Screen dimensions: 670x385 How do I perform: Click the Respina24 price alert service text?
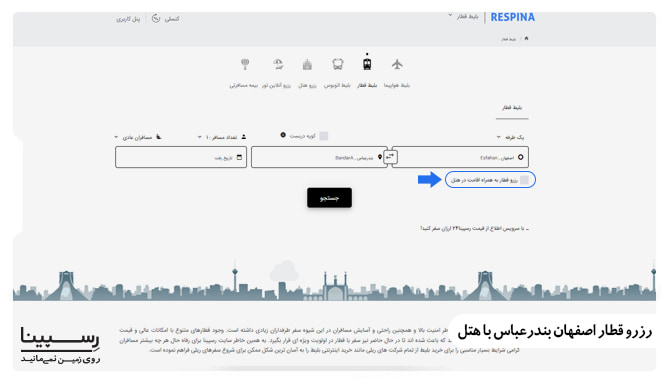[475, 229]
